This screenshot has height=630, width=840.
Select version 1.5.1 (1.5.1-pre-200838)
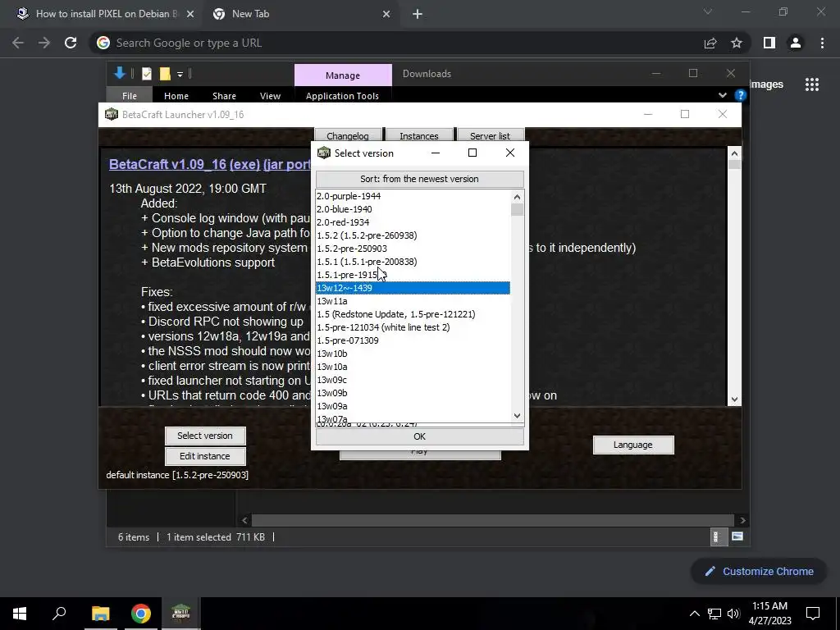[x=413, y=262]
